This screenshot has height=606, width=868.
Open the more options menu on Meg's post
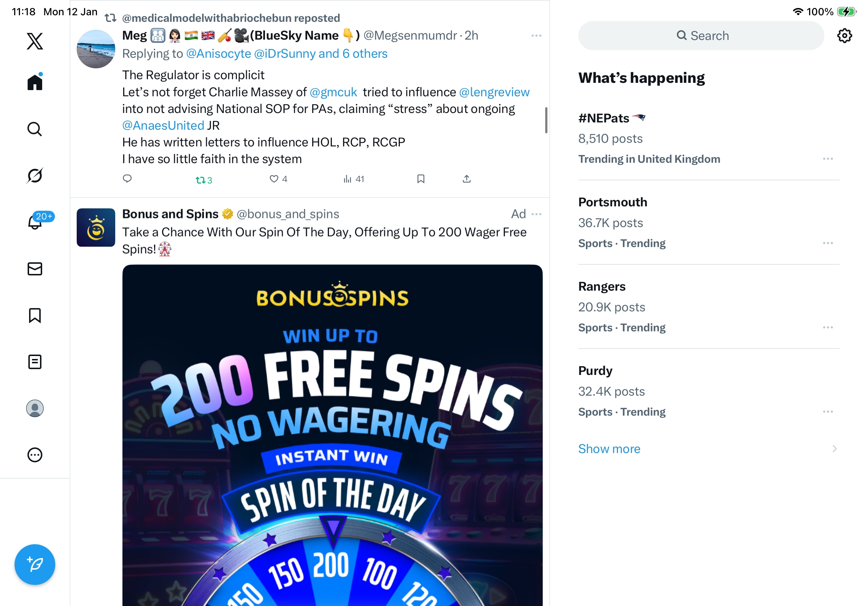(536, 36)
